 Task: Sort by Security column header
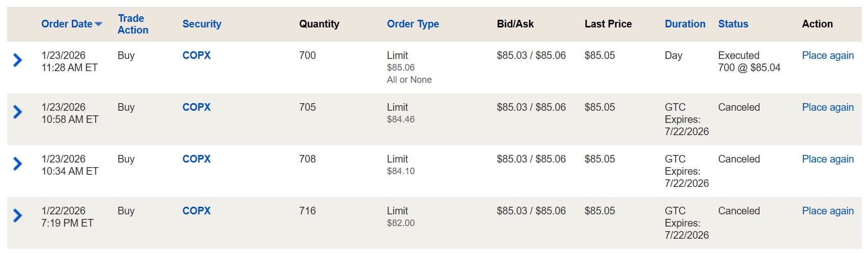201,24
